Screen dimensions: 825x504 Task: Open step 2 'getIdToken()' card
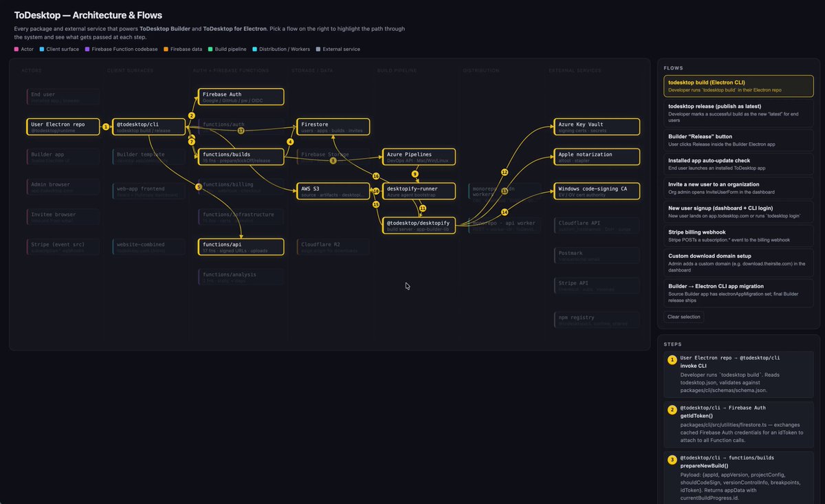pyautogui.click(x=738, y=424)
